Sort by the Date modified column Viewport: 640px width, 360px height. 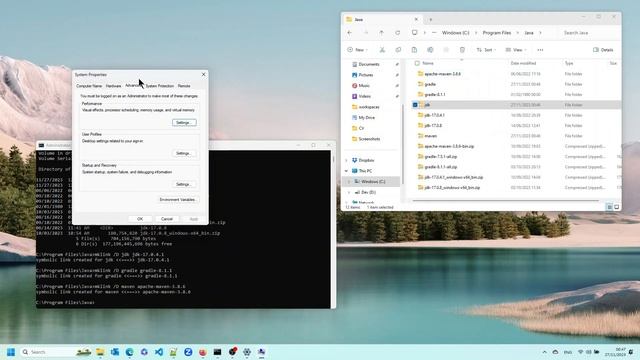[523, 63]
